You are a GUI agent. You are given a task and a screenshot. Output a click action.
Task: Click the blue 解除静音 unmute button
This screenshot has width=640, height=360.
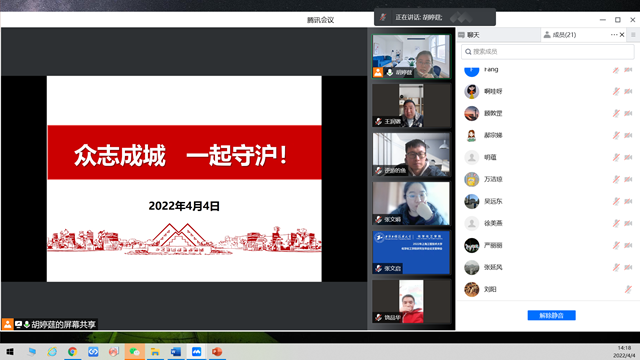click(x=551, y=315)
